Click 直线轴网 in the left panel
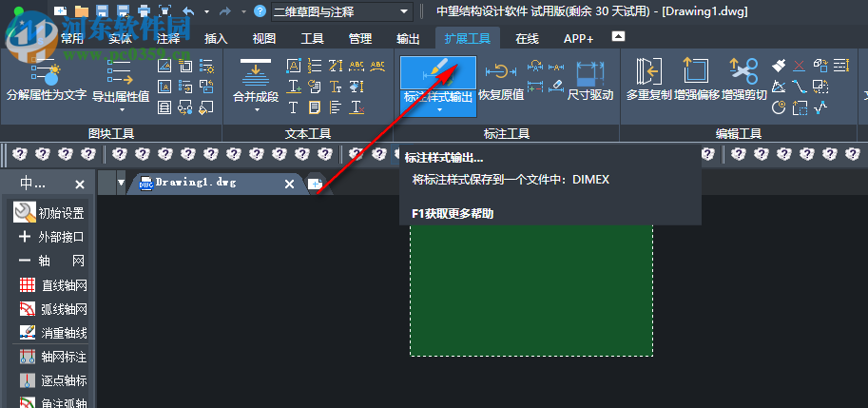868x408 pixels. (52, 285)
